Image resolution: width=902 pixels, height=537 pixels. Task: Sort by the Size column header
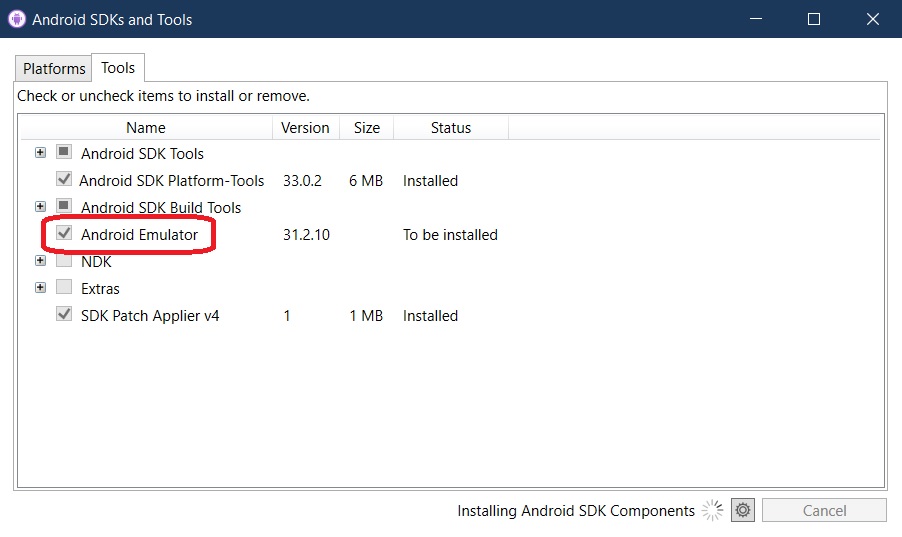tap(366, 128)
